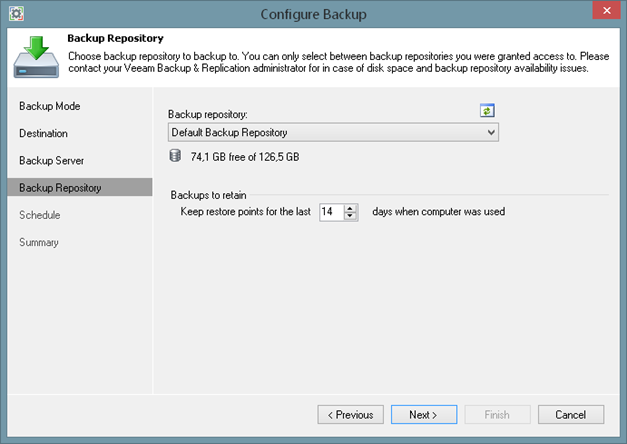Click the restore points days field showing 14

[330, 212]
